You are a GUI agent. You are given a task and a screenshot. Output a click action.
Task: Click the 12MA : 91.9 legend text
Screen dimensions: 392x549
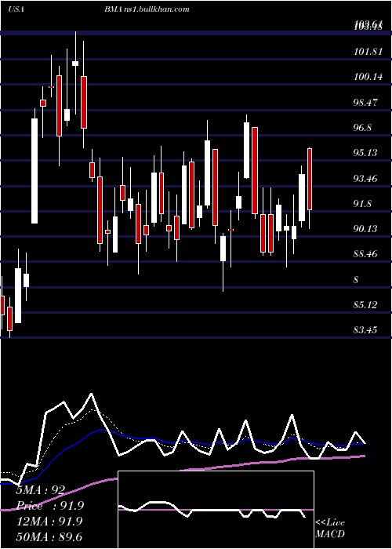click(49, 521)
